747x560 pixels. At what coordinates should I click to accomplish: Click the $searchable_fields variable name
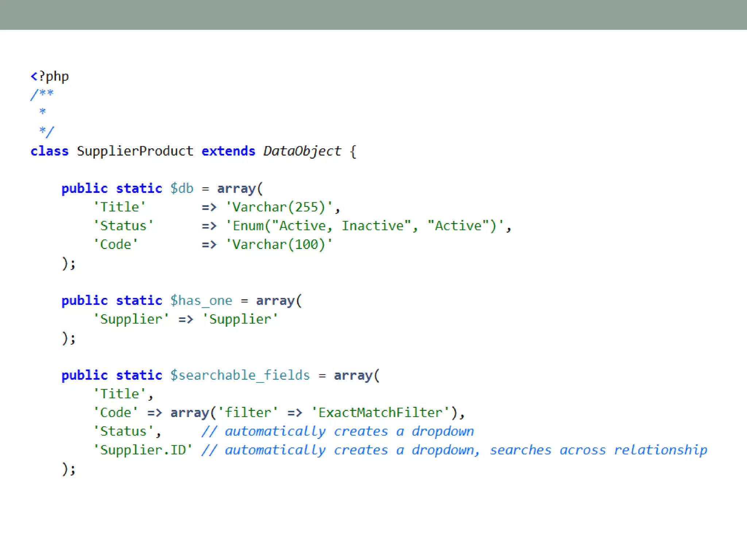pos(240,375)
